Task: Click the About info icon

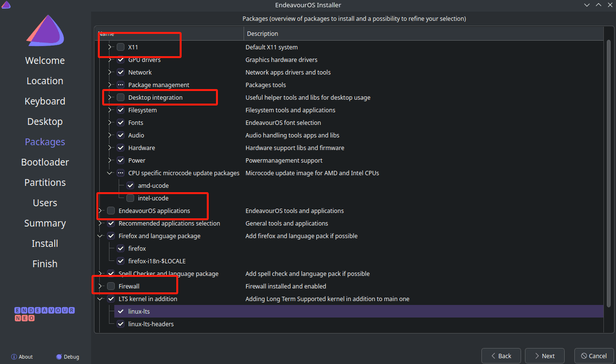Action: pyautogui.click(x=14, y=357)
